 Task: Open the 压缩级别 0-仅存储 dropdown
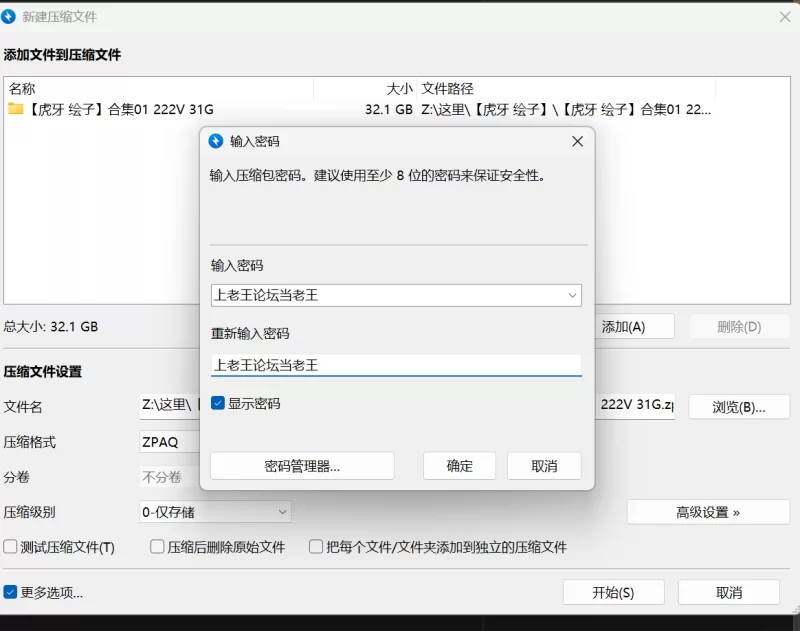pos(215,512)
